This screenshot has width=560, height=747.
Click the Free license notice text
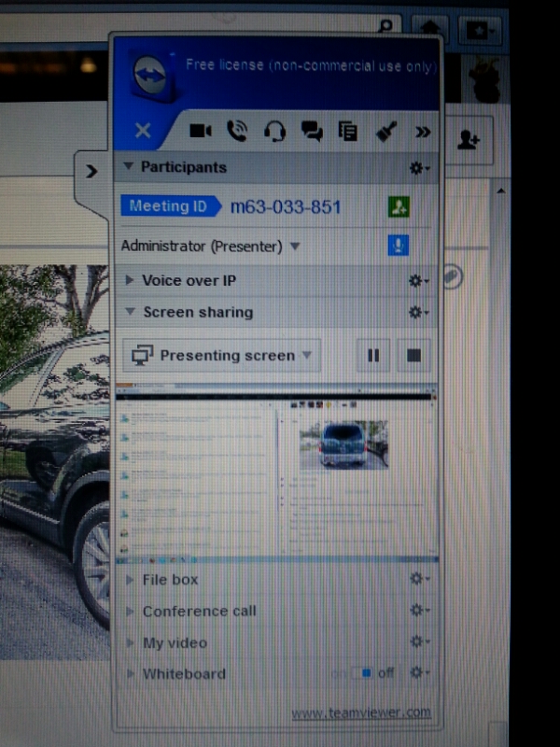click(311, 64)
